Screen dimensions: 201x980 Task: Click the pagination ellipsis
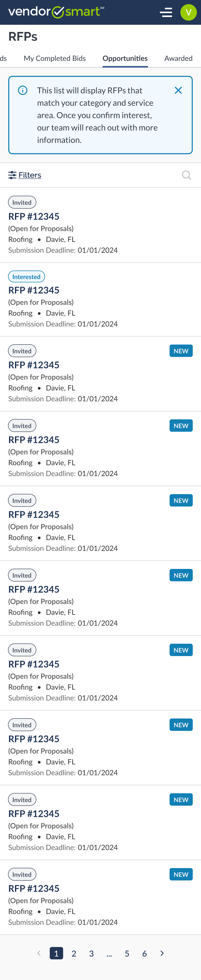(109, 953)
